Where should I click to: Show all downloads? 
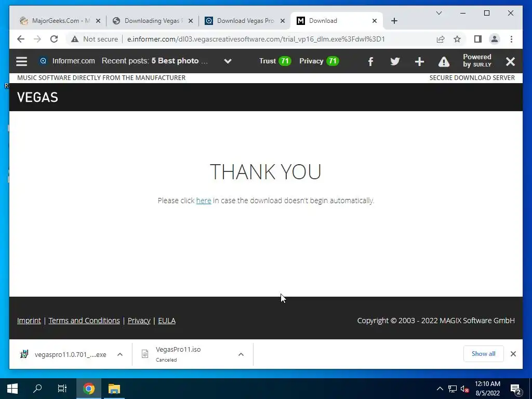[484, 354]
